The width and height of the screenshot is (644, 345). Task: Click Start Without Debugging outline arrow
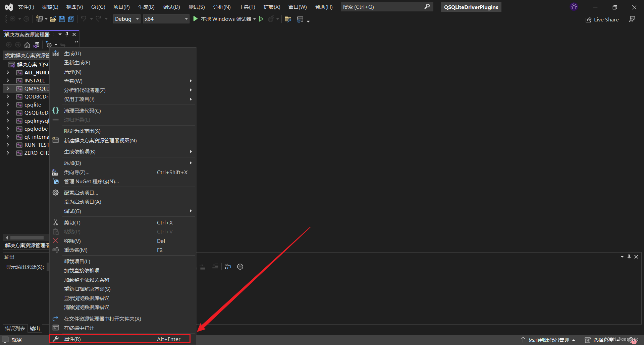[261, 19]
